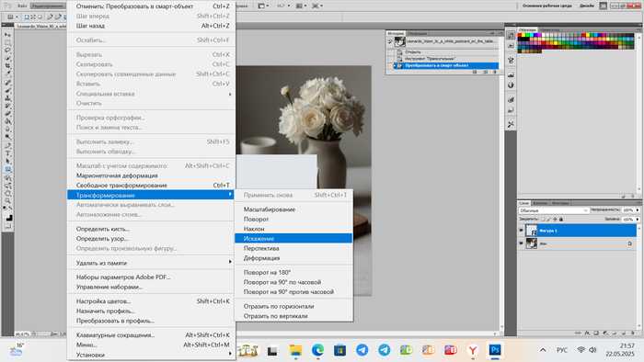This screenshot has height=362, width=644.
Task: Select Свободное трансформирование menu entry
Action: (x=151, y=185)
